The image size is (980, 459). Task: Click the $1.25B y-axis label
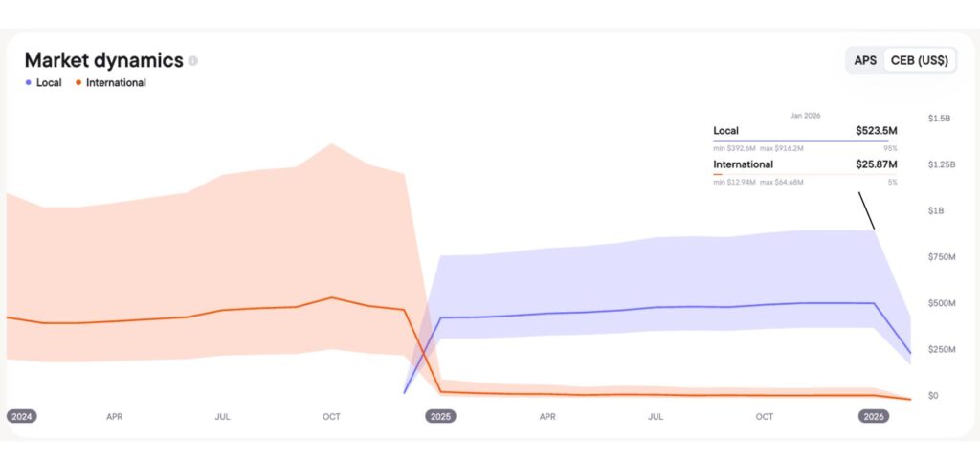coord(941,164)
